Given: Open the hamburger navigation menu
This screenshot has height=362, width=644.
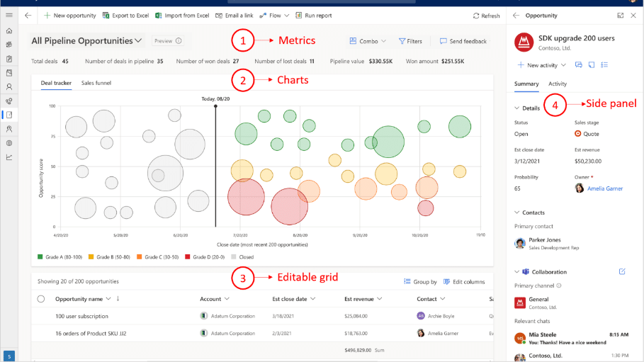Looking at the screenshot, I should click(x=9, y=15).
